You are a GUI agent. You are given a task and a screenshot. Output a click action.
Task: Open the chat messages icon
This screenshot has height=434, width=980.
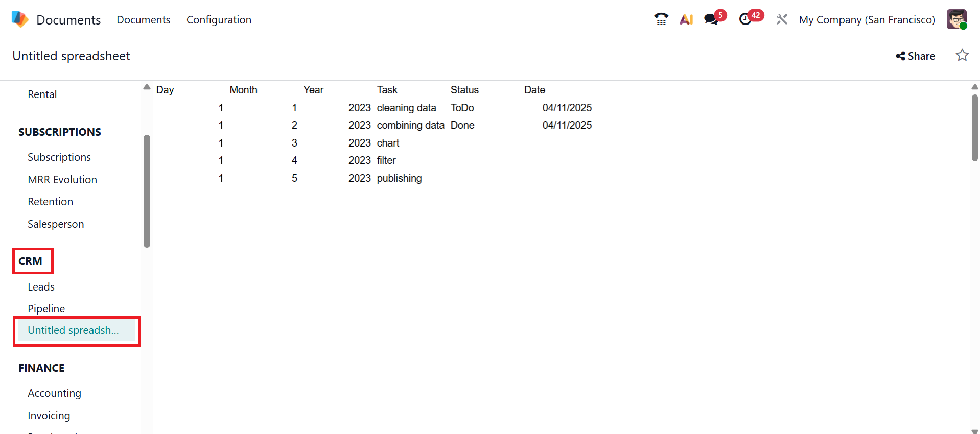point(711,19)
